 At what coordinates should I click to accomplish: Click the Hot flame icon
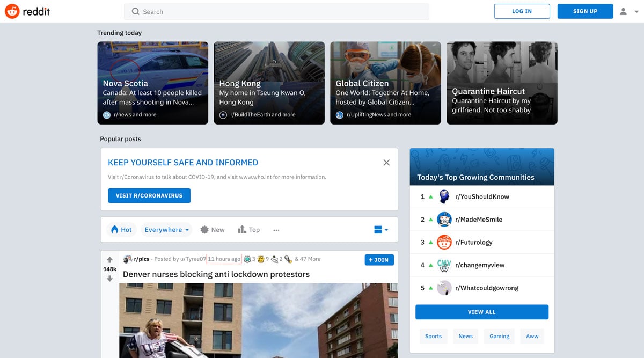point(114,230)
